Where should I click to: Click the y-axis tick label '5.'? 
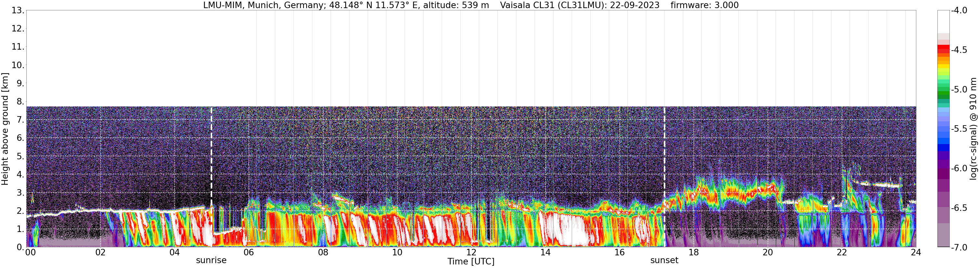[20, 156]
